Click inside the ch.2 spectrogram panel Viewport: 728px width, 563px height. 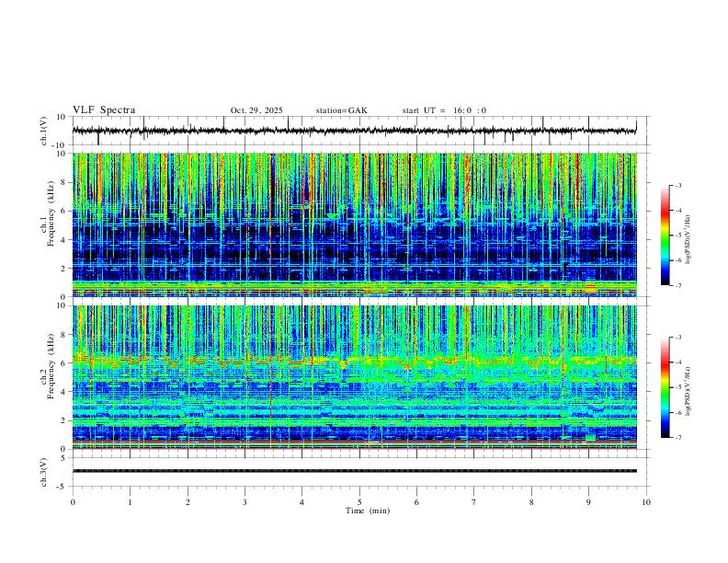coord(354,377)
